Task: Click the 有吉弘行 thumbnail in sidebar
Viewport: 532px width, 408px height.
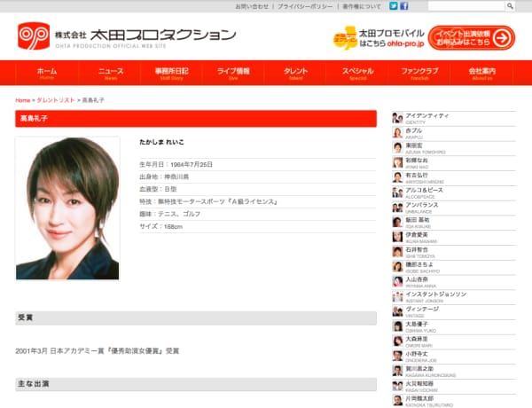Action: (397, 177)
